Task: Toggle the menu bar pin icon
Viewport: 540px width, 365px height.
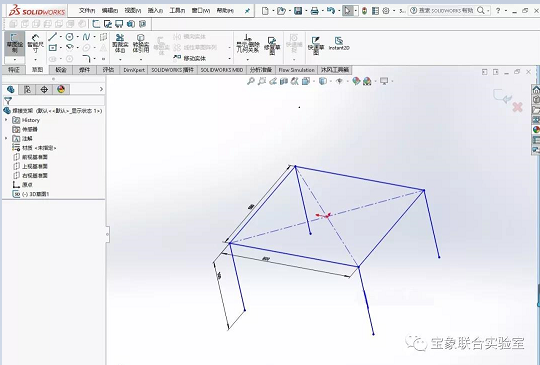Action: 247,11
